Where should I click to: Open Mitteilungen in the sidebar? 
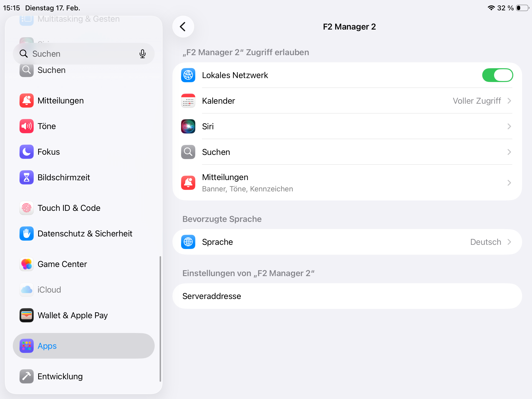[61, 100]
